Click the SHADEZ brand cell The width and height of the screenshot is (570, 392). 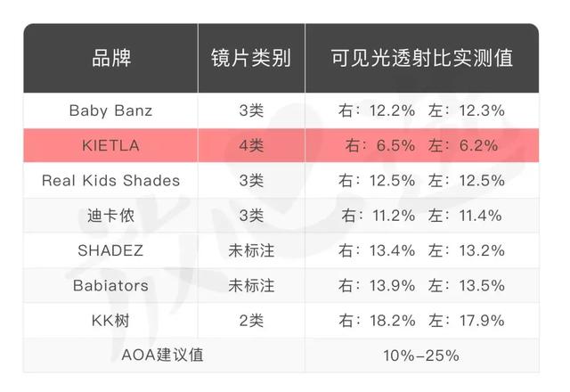pyautogui.click(x=110, y=249)
